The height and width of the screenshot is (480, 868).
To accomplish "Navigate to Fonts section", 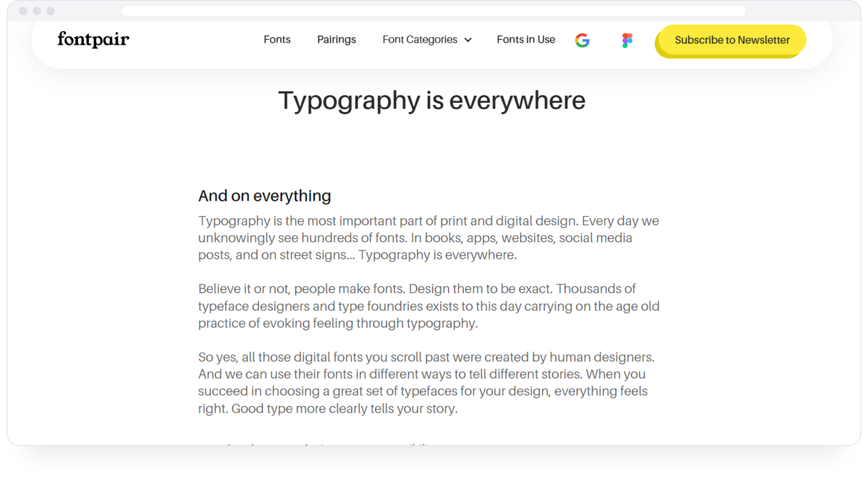I will 277,40.
